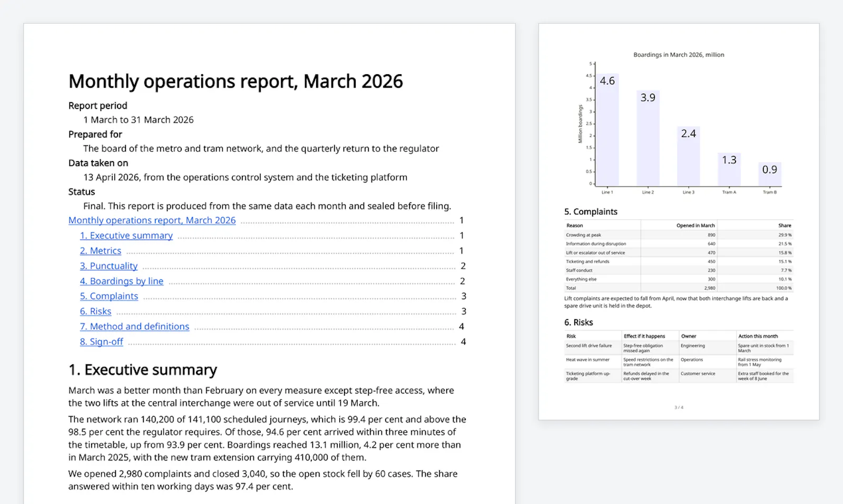Go to '4. Boardings by line' link

coord(122,281)
